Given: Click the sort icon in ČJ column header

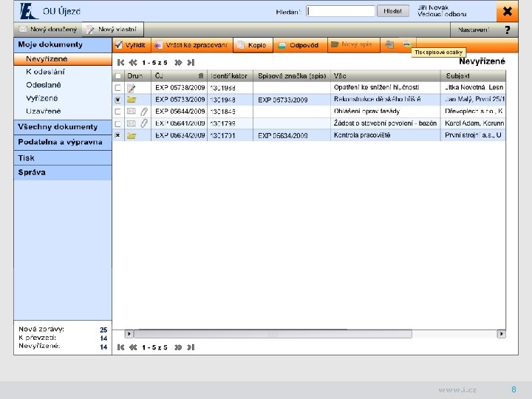Looking at the screenshot, I should click(201, 75).
